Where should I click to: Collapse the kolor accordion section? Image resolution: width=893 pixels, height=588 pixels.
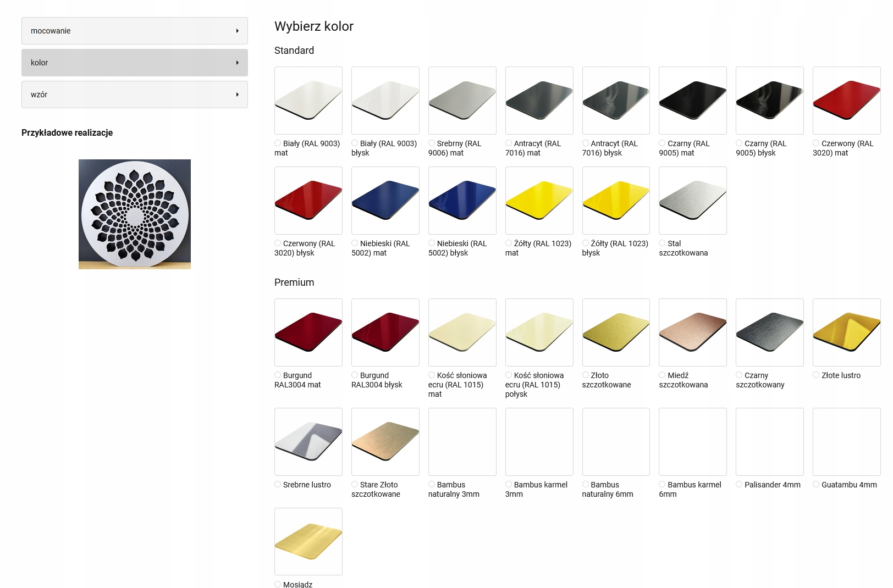tap(135, 63)
